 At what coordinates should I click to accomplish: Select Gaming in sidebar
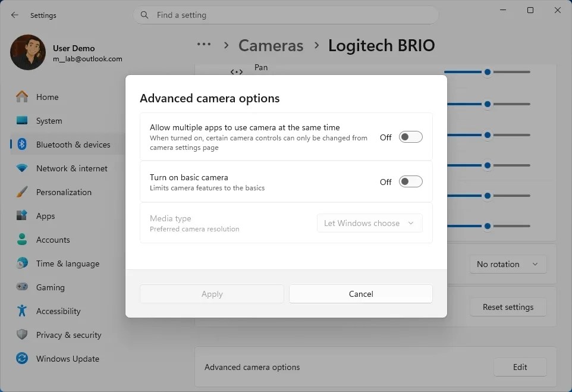coord(68,287)
